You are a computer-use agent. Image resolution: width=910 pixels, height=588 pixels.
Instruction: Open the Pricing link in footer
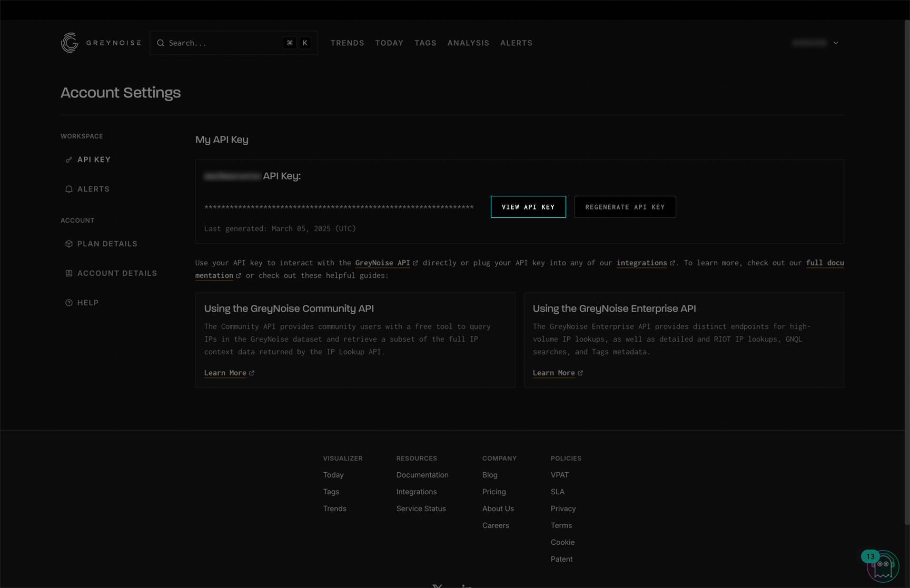tap(493, 491)
